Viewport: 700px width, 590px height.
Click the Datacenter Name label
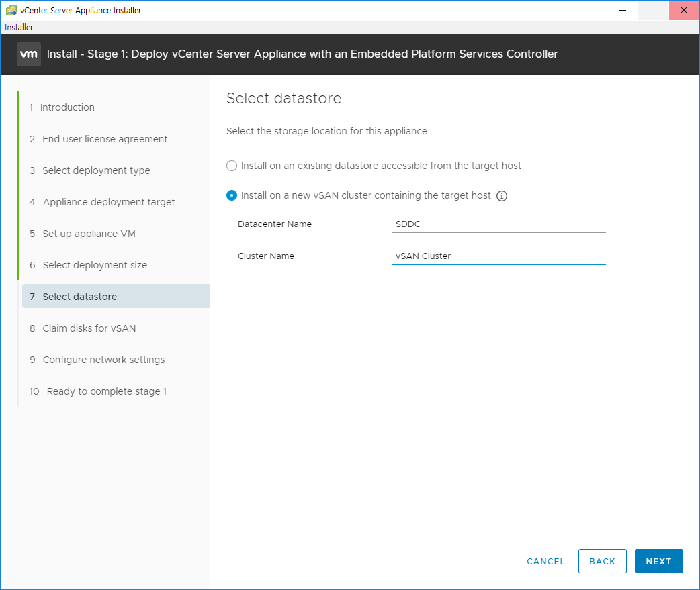[275, 224]
